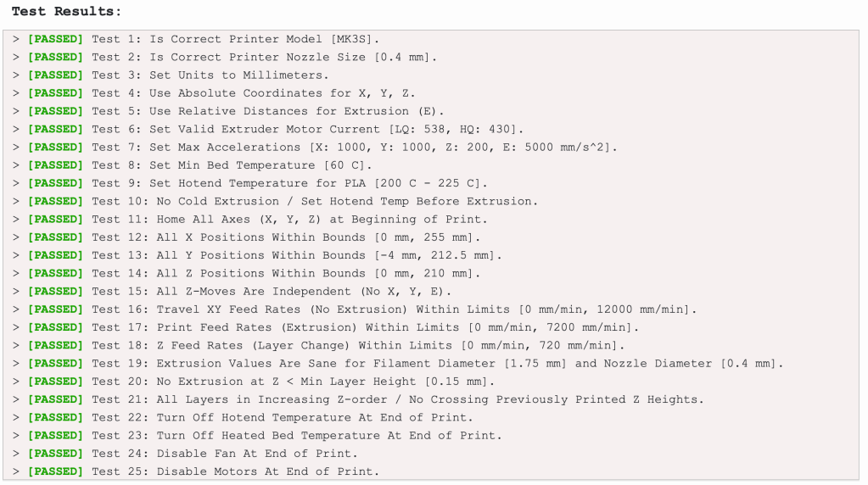Click the "Test Results:" heading
The height and width of the screenshot is (485, 868).
click(x=66, y=12)
